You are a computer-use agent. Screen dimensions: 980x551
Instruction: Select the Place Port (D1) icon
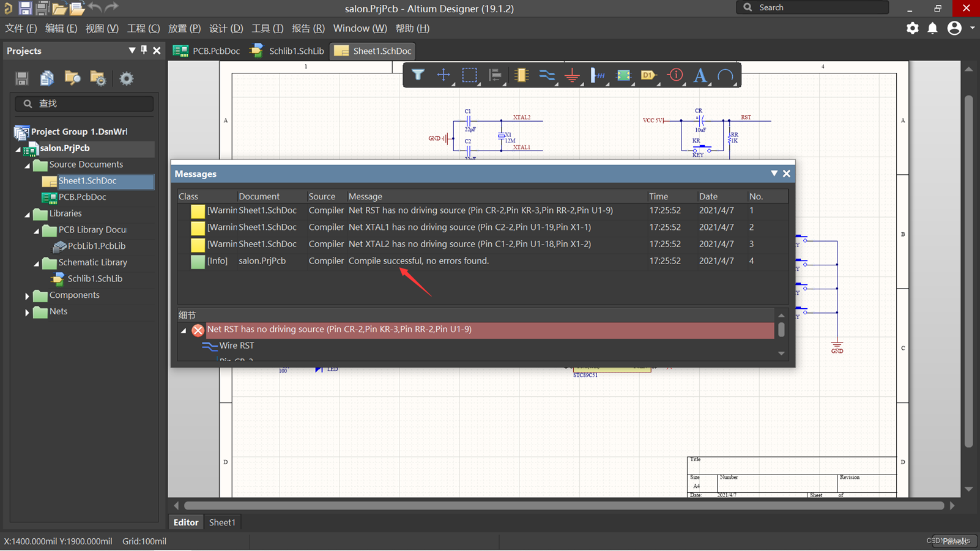[648, 75]
